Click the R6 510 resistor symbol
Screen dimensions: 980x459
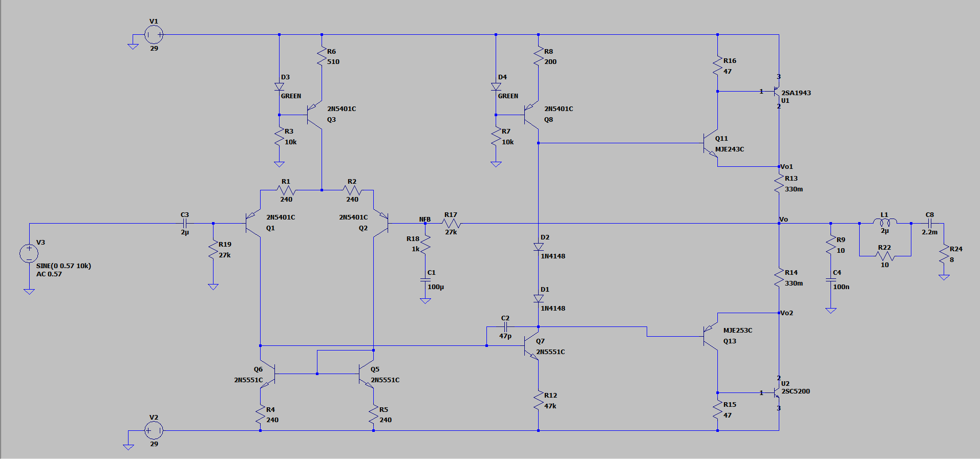coord(322,56)
